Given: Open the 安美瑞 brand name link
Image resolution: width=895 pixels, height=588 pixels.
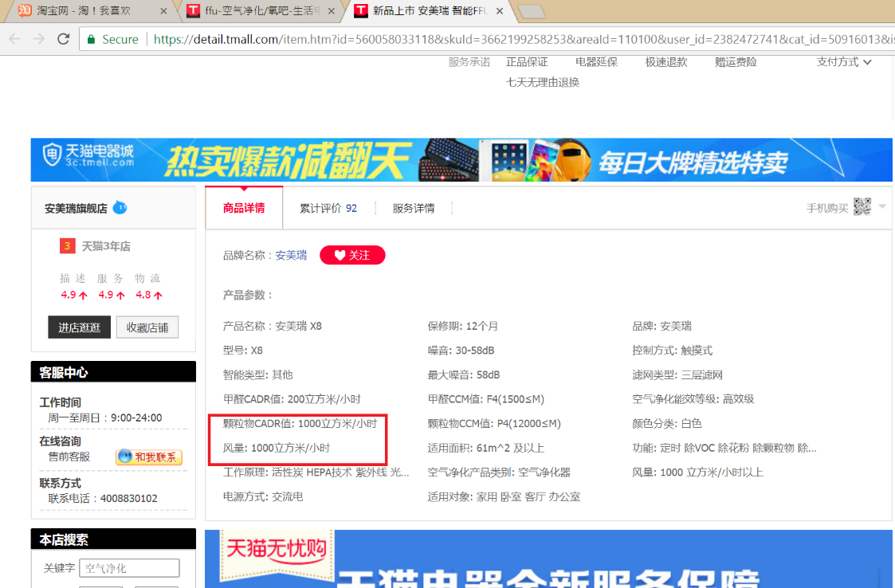Looking at the screenshot, I should [x=291, y=255].
